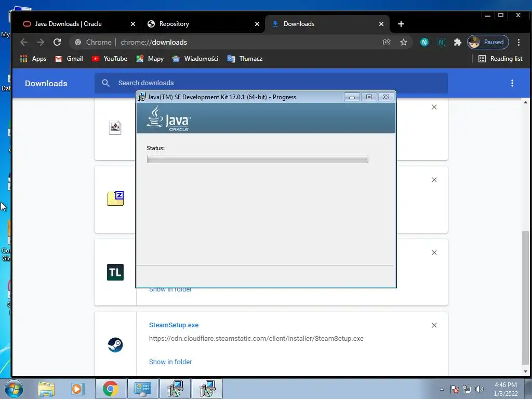Image resolution: width=532 pixels, height=399 pixels.
Task: Open the Mapy bookmark
Action: coord(150,59)
